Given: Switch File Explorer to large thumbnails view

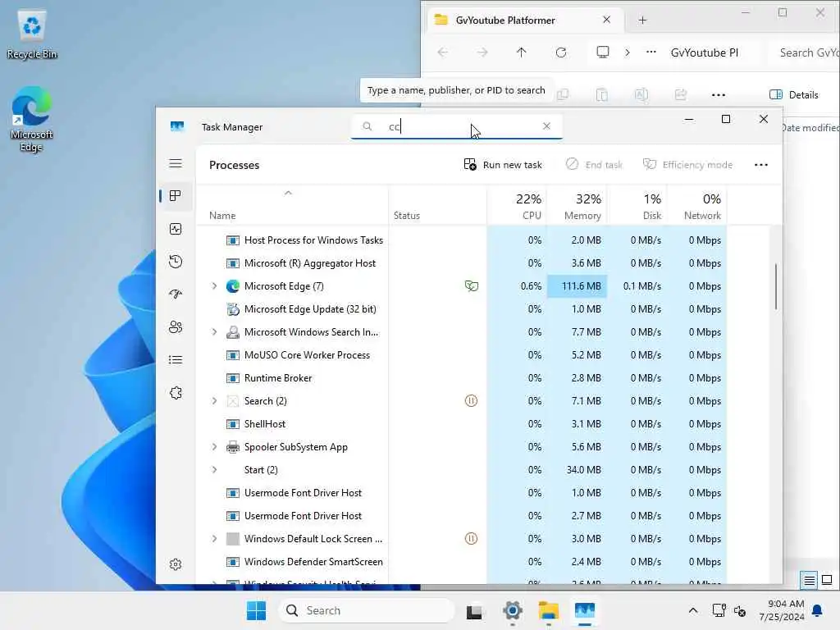Looking at the screenshot, I should tap(827, 580).
